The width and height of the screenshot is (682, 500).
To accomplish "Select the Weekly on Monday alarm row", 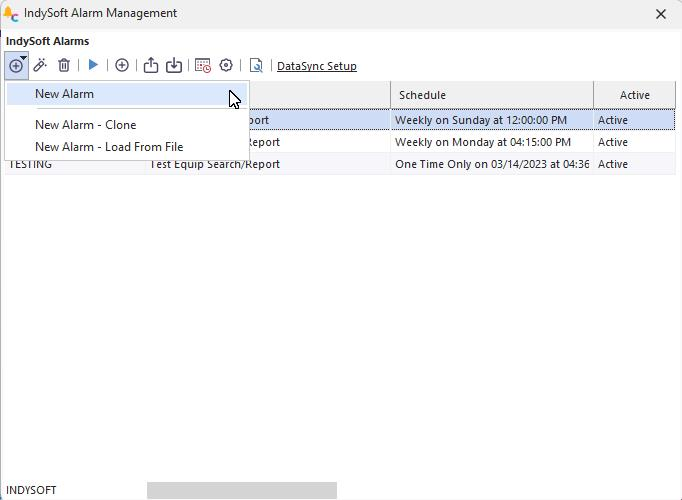I will 480,142.
